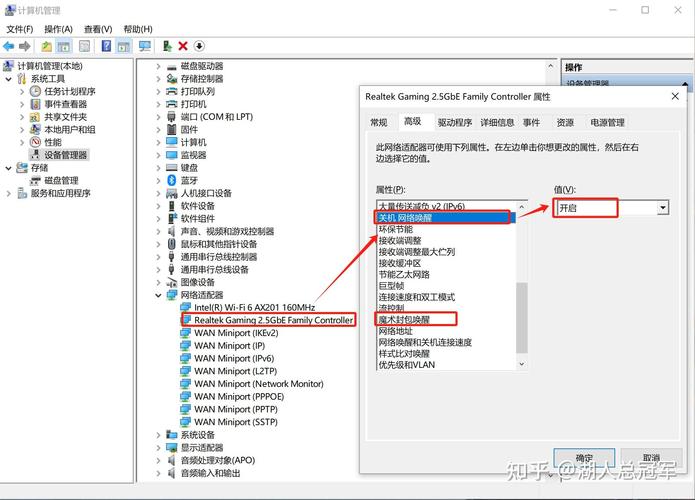Open the 值(V) dropdown showing 开启
Image resolution: width=695 pixels, height=500 pixels.
coord(663,207)
